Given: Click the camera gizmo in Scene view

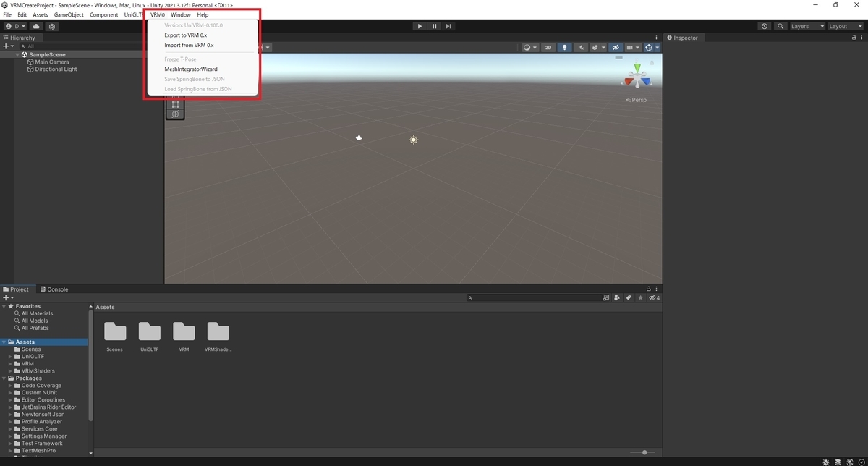Looking at the screenshot, I should pos(359,137).
